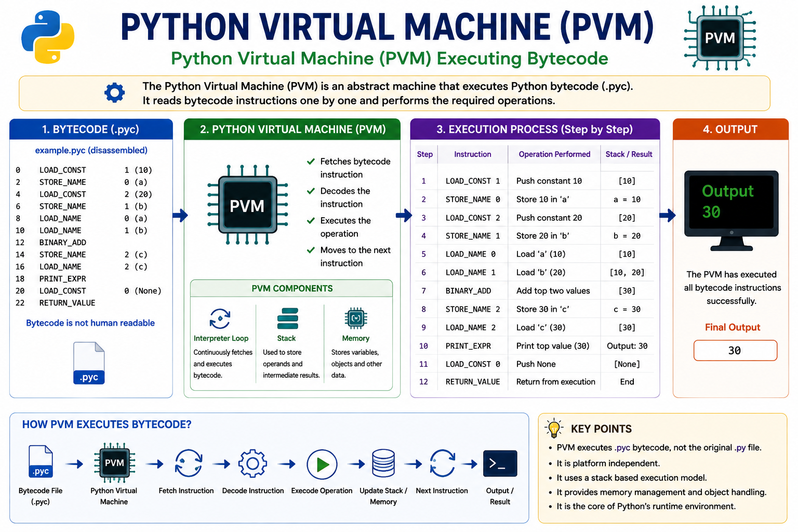This screenshot has height=532, width=798.
Task: Click 'PRINT_EXPR' at offset 18 in disassembly listing
Action: (x=63, y=279)
